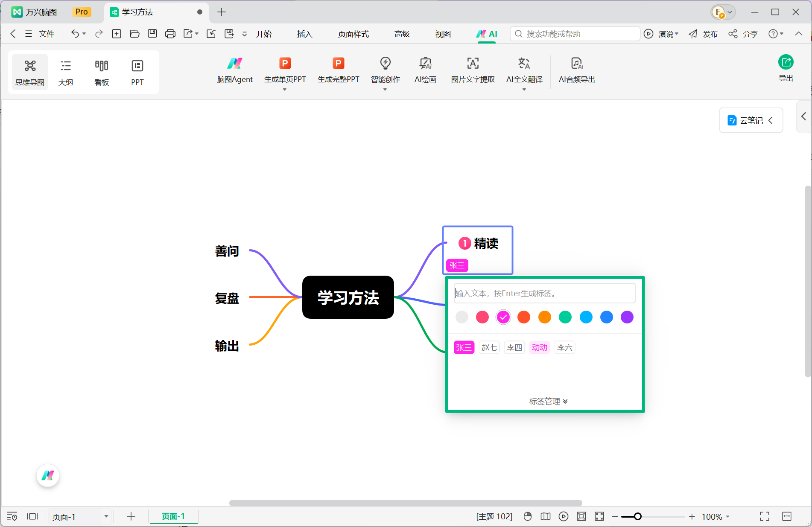Viewport: 812px width, 527px height.
Task: Add a new page with the plus button
Action: click(x=131, y=516)
